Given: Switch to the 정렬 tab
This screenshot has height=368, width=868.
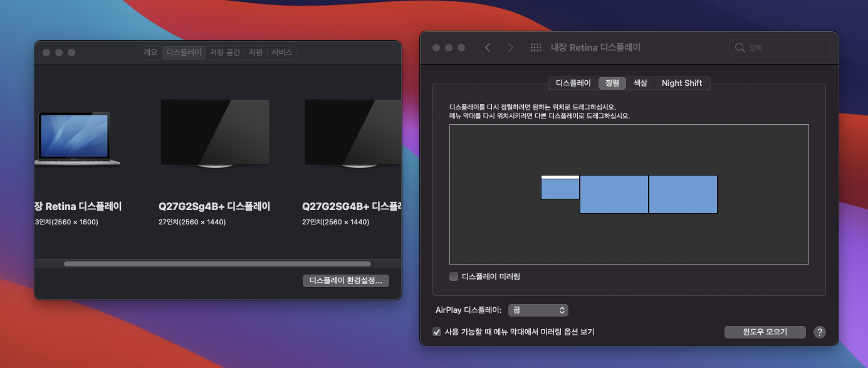Looking at the screenshot, I should [612, 83].
